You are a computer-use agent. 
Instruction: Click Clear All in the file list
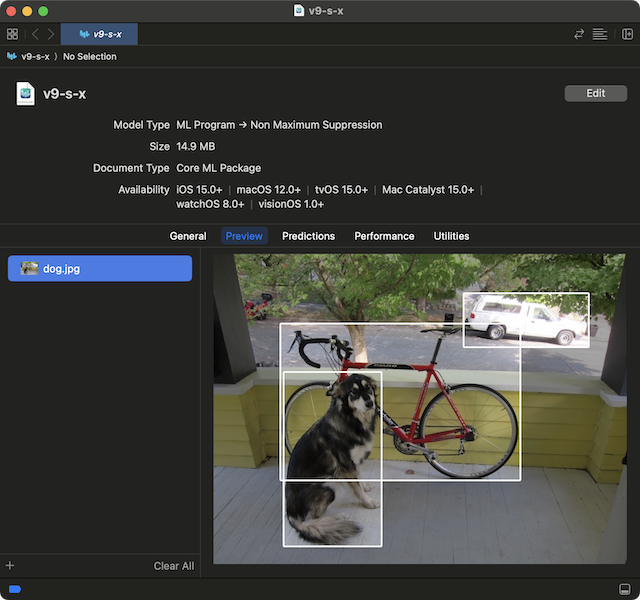tap(174, 566)
